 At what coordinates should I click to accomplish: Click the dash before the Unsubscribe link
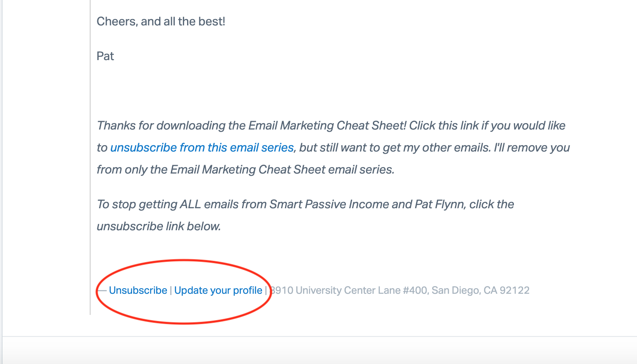(x=102, y=290)
